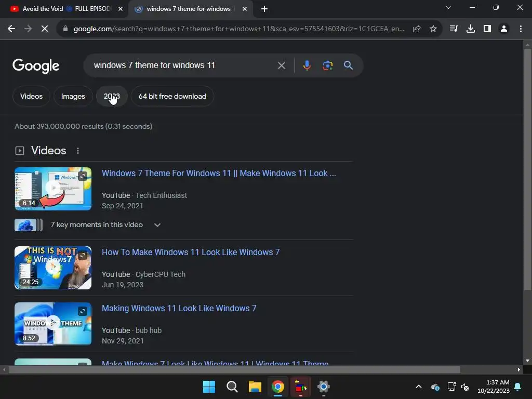Screen dimensions: 532x399
Task: Play the Tech Enthusiast video thumbnail
Action: (53, 189)
